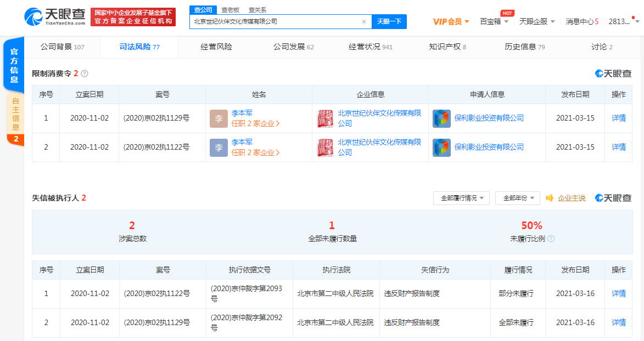
Task: Open 李本军 avatar in the first row
Action: [x=219, y=118]
